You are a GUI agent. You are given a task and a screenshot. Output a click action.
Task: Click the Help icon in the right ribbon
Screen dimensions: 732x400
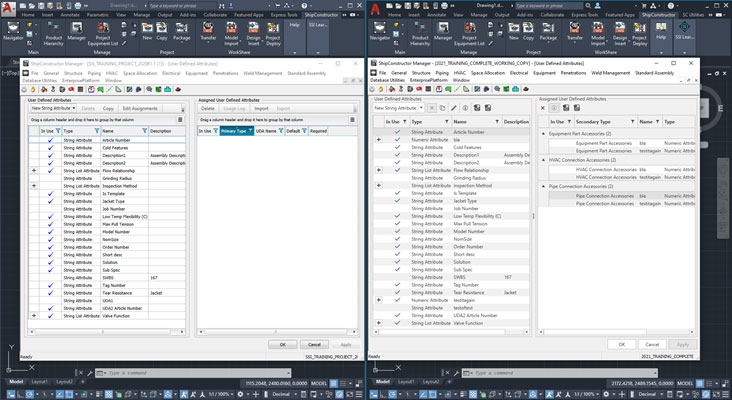tap(661, 30)
